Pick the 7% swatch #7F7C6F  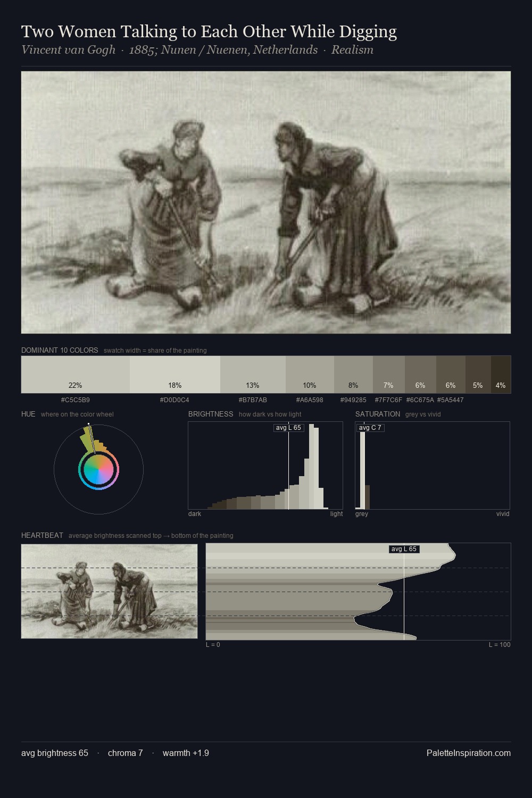(x=389, y=375)
